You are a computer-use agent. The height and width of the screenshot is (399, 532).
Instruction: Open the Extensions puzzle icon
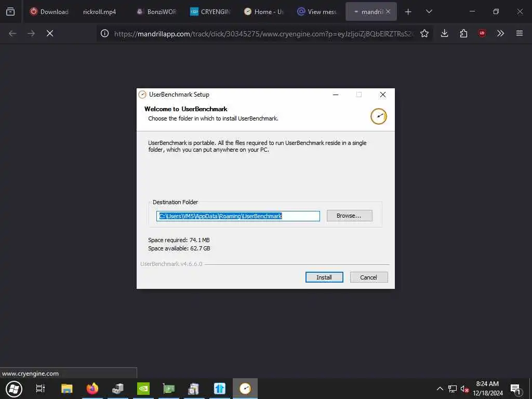tap(463, 33)
